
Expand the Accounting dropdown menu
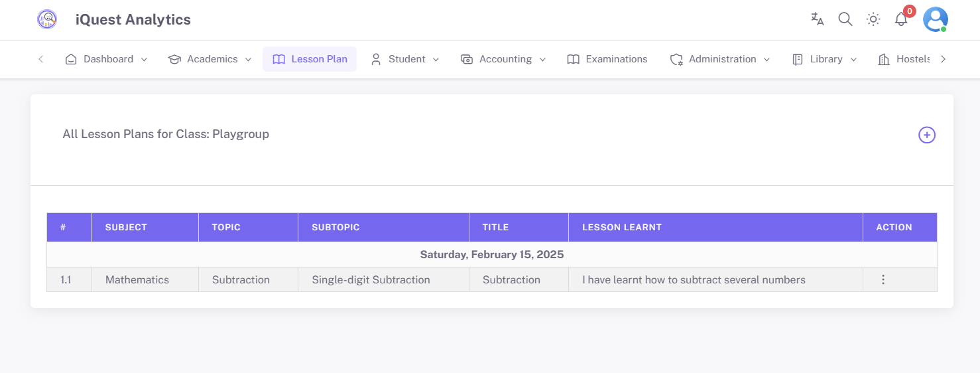click(x=503, y=59)
